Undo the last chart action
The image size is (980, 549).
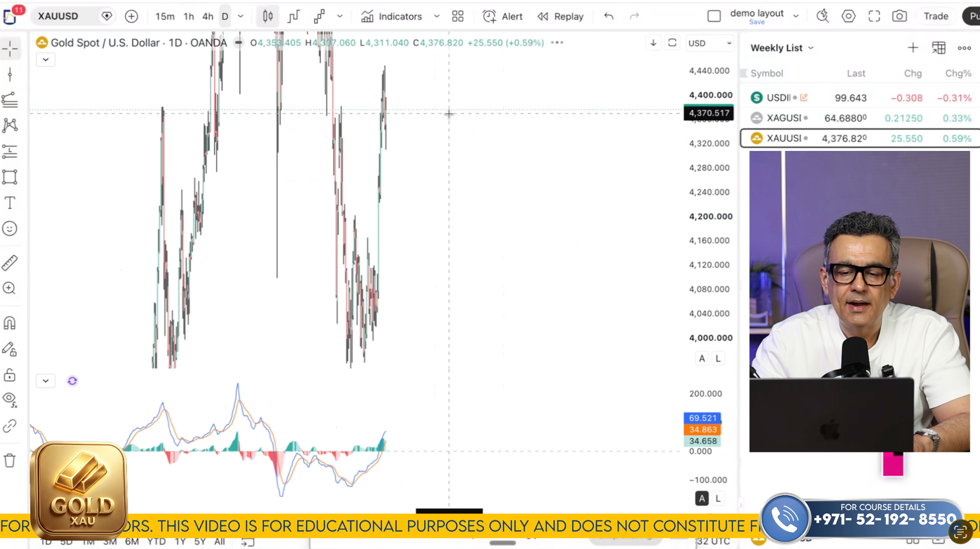coord(609,16)
